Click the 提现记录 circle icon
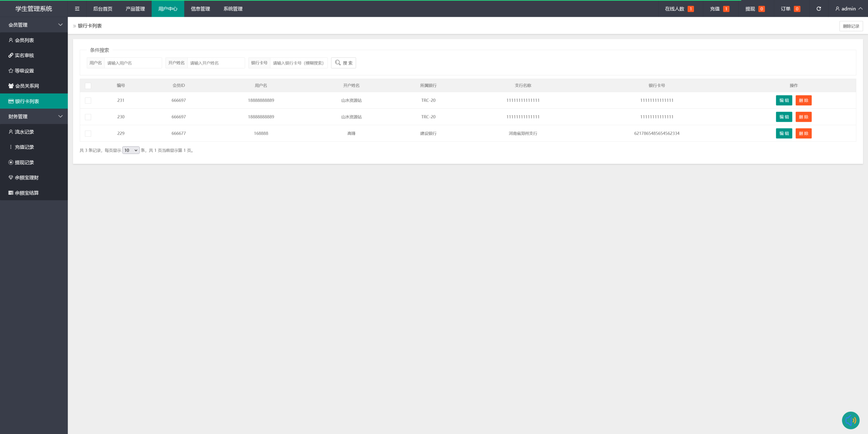The image size is (868, 434). click(x=11, y=162)
